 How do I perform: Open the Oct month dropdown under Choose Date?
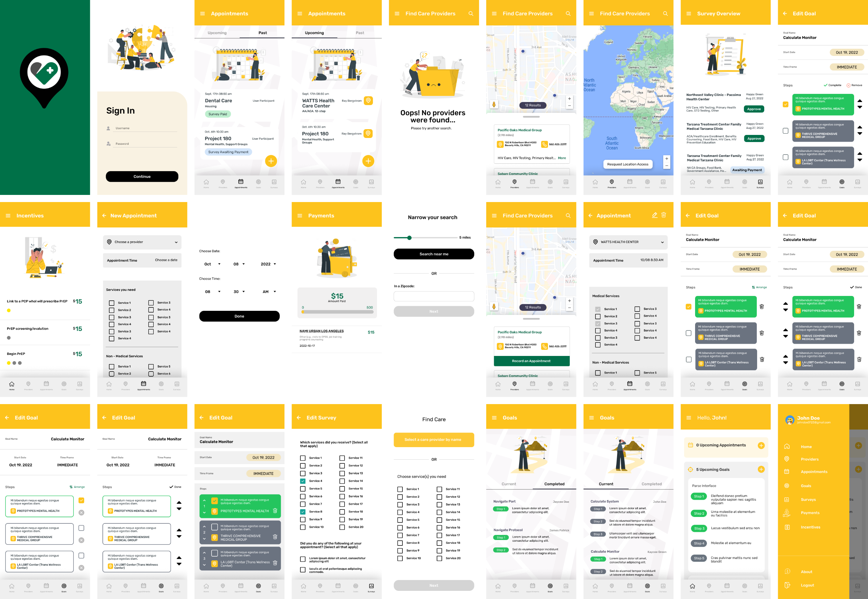click(x=212, y=264)
